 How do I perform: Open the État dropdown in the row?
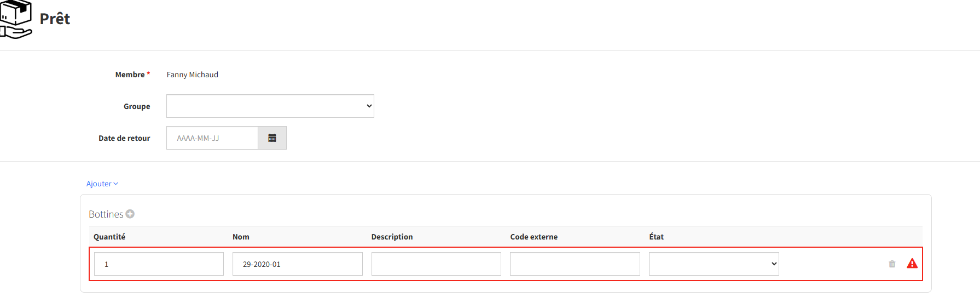pyautogui.click(x=714, y=264)
